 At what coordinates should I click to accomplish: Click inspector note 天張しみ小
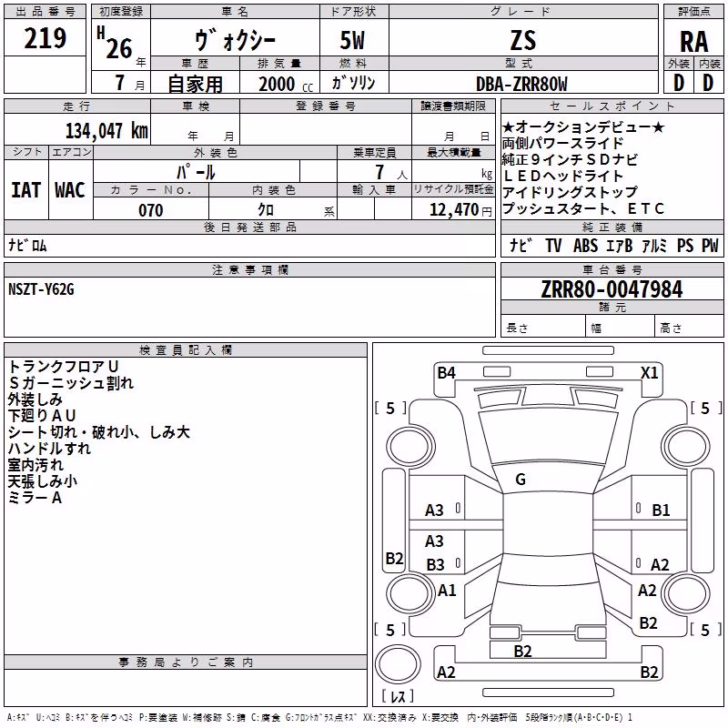(x=42, y=481)
